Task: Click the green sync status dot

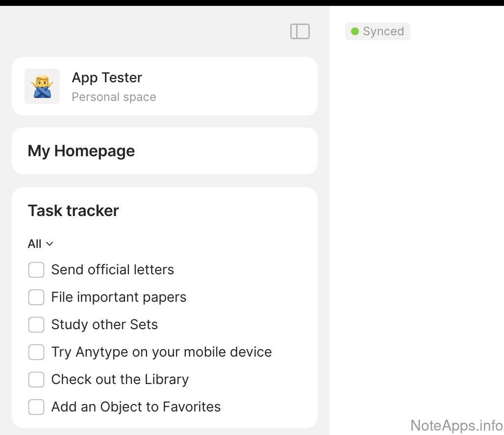Action: 355,31
